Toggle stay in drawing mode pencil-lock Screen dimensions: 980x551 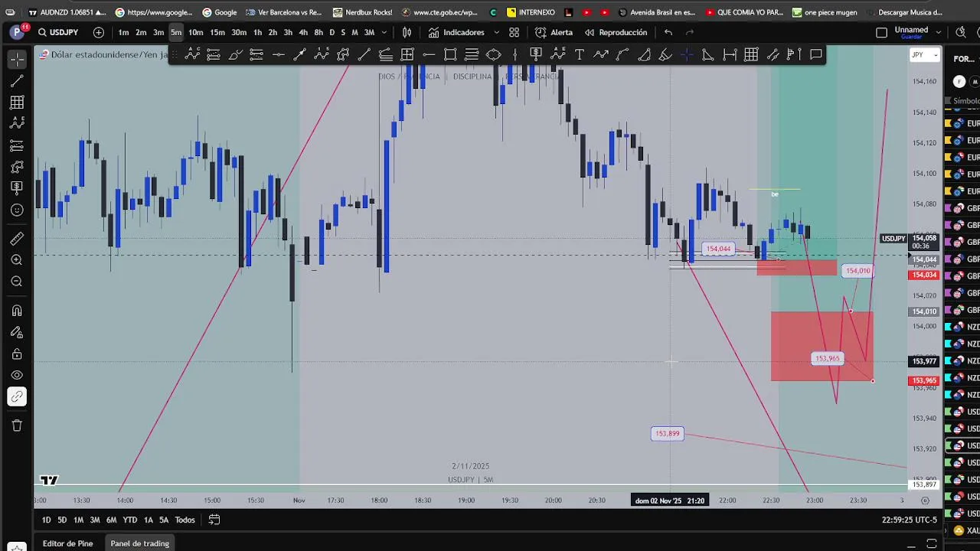pyautogui.click(x=17, y=332)
